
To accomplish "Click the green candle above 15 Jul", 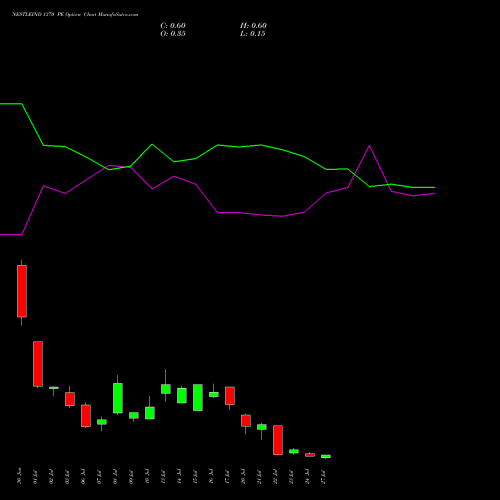I will (x=198, y=397).
